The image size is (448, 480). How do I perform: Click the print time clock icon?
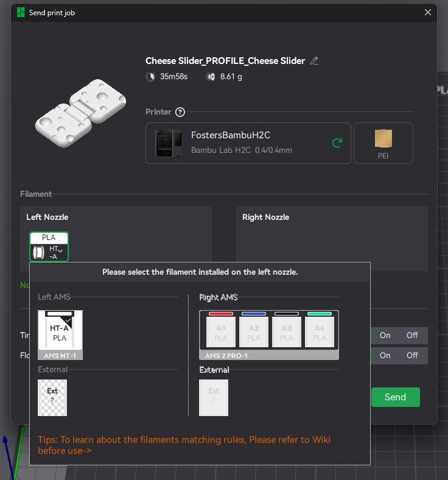pyautogui.click(x=150, y=77)
